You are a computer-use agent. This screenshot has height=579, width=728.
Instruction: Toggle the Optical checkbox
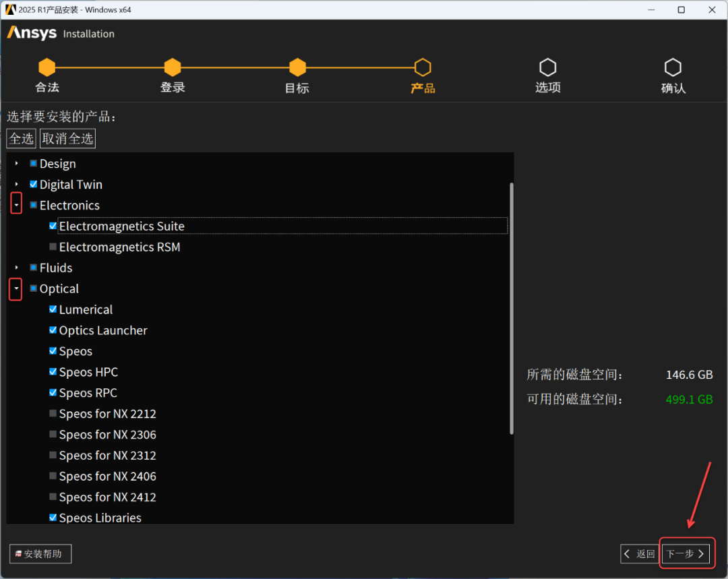(x=34, y=288)
